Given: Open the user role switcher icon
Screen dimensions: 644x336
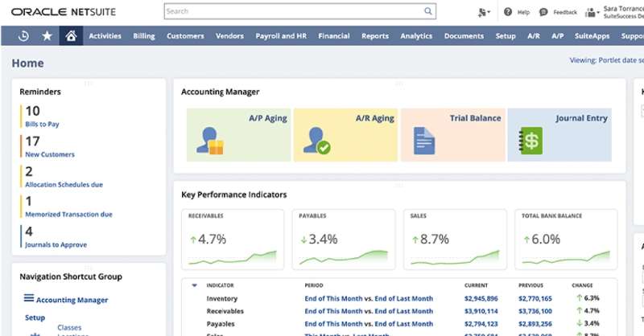Looking at the screenshot, I should 592,12.
